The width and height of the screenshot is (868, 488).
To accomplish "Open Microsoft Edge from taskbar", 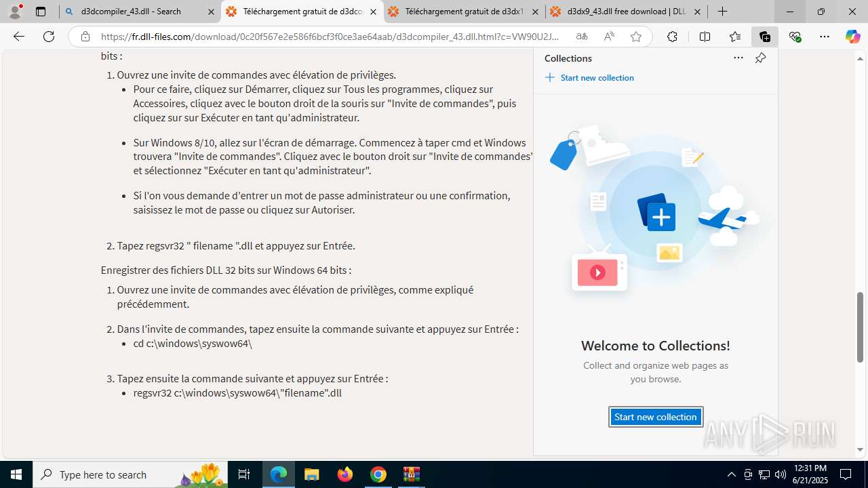I will pos(279,474).
